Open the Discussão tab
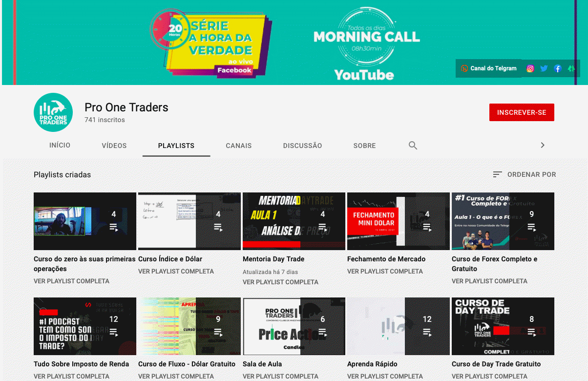 tap(303, 146)
